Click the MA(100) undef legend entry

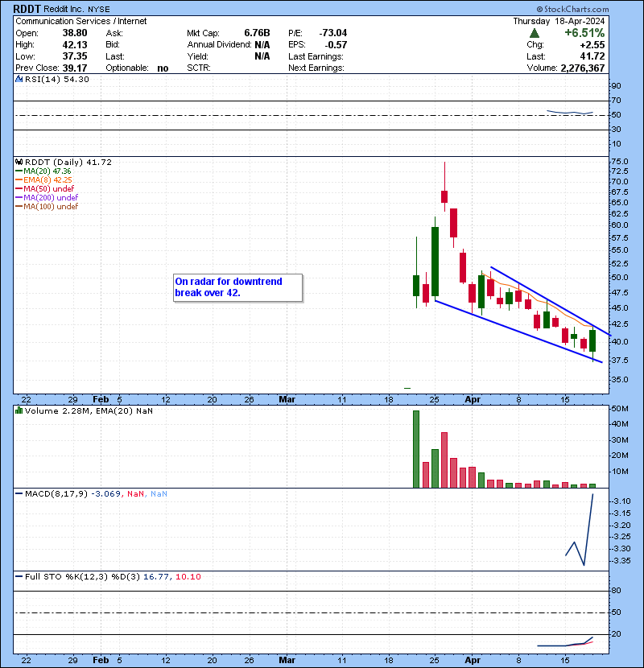click(x=47, y=207)
